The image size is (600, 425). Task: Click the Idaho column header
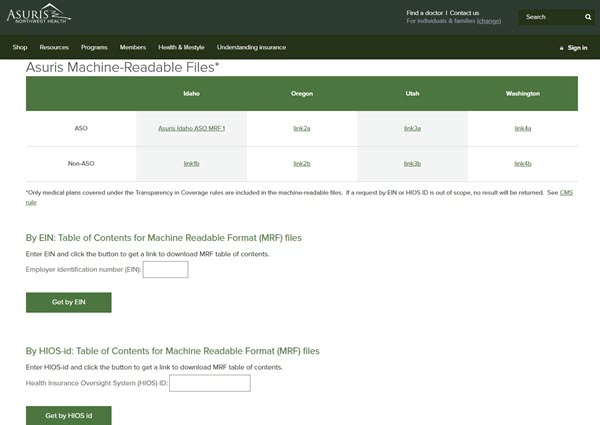tap(191, 94)
